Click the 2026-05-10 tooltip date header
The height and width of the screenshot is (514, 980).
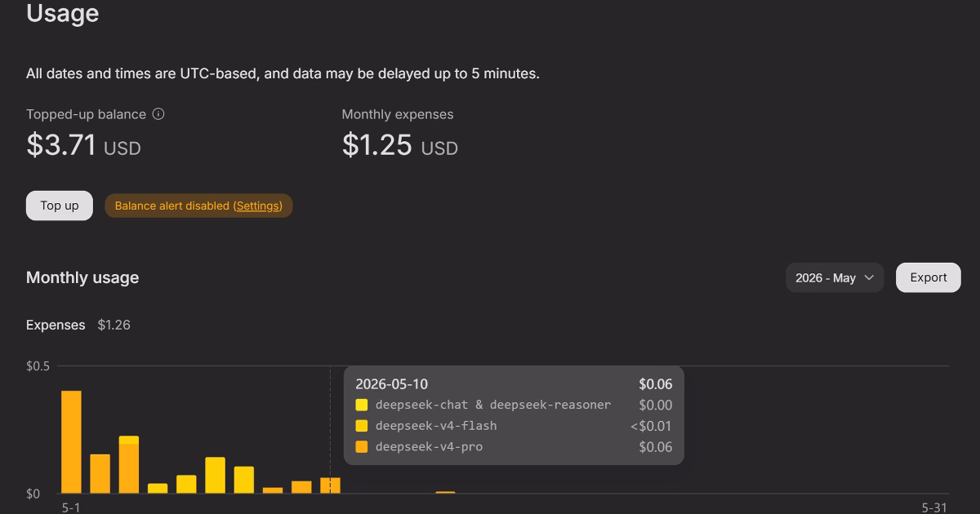(x=391, y=384)
